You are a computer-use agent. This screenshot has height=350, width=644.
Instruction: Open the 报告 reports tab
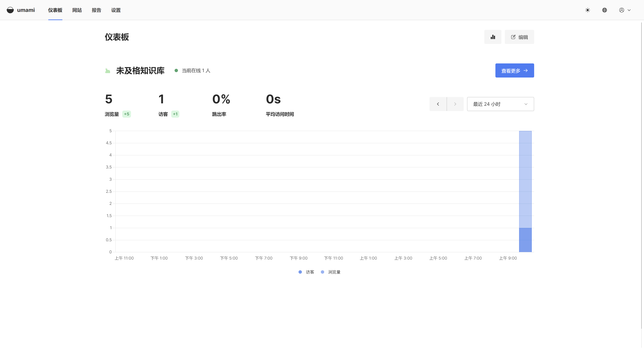tap(96, 10)
